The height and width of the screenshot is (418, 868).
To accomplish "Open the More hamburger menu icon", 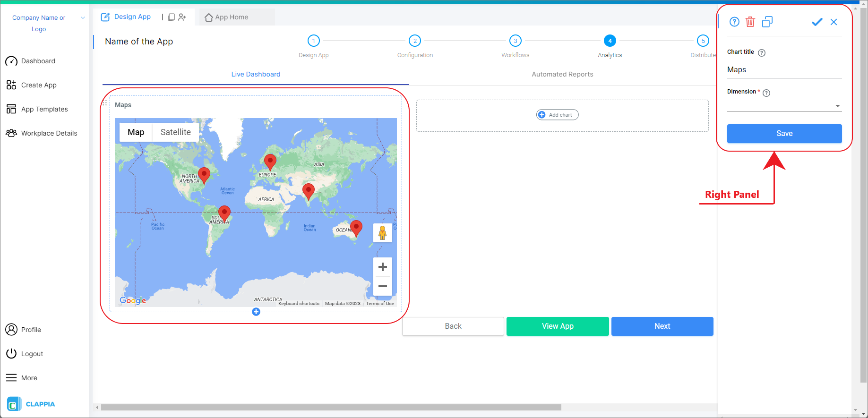I will [x=11, y=378].
